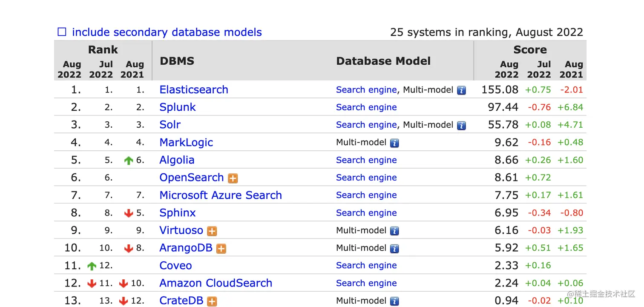
Task: Click red down arrow in ArangoDB row
Action: click(129, 249)
